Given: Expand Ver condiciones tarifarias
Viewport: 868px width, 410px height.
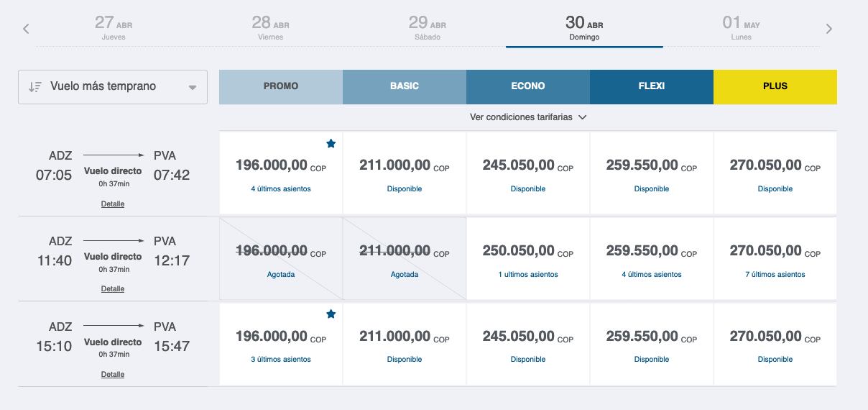Looking at the screenshot, I should coord(528,117).
